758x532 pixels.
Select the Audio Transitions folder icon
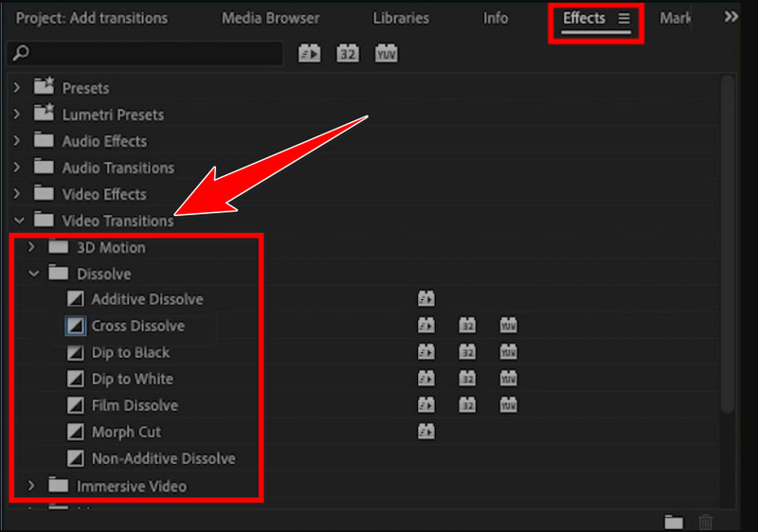click(x=44, y=167)
